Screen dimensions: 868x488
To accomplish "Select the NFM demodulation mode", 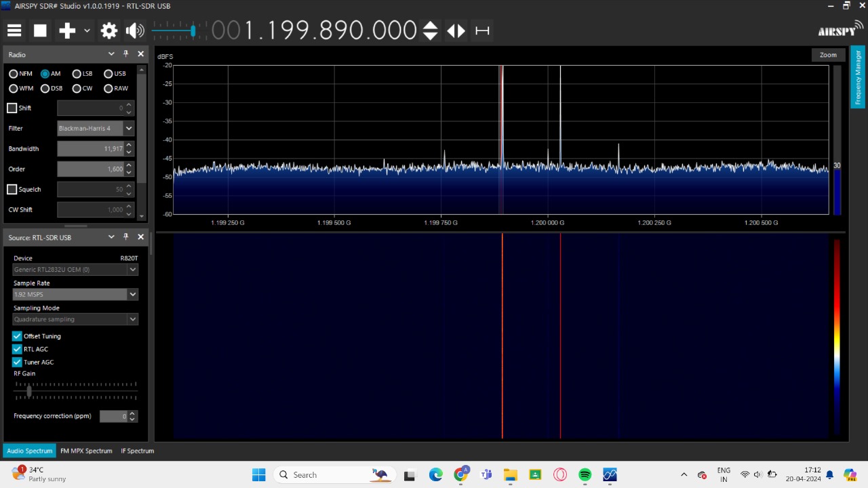I will pyautogui.click(x=14, y=74).
